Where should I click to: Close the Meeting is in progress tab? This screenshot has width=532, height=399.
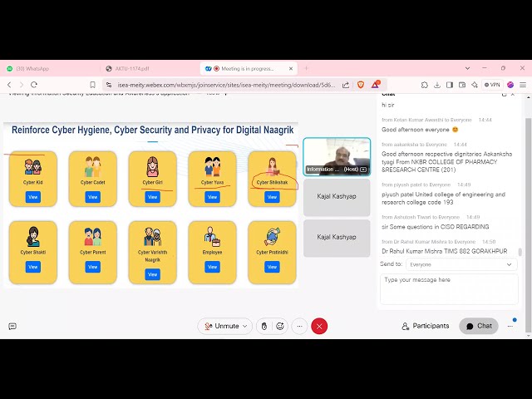click(x=291, y=68)
